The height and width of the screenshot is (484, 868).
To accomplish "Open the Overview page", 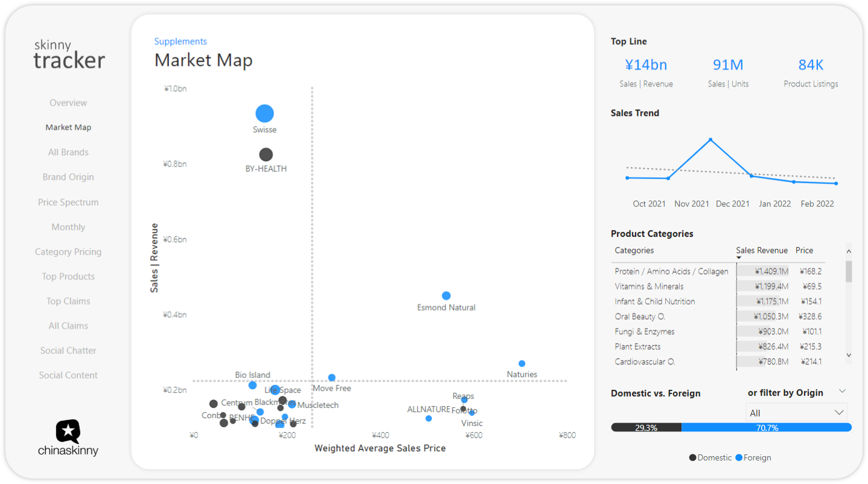I will [x=68, y=103].
